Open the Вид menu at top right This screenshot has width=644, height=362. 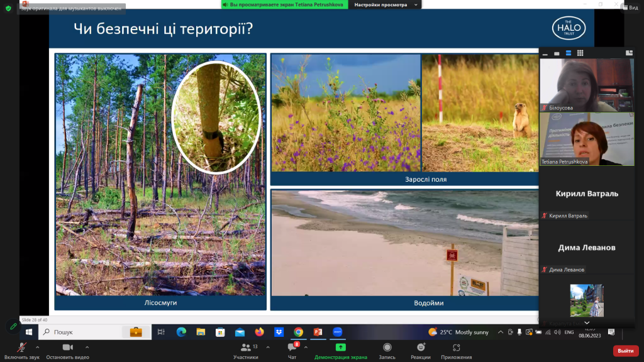pyautogui.click(x=633, y=6)
